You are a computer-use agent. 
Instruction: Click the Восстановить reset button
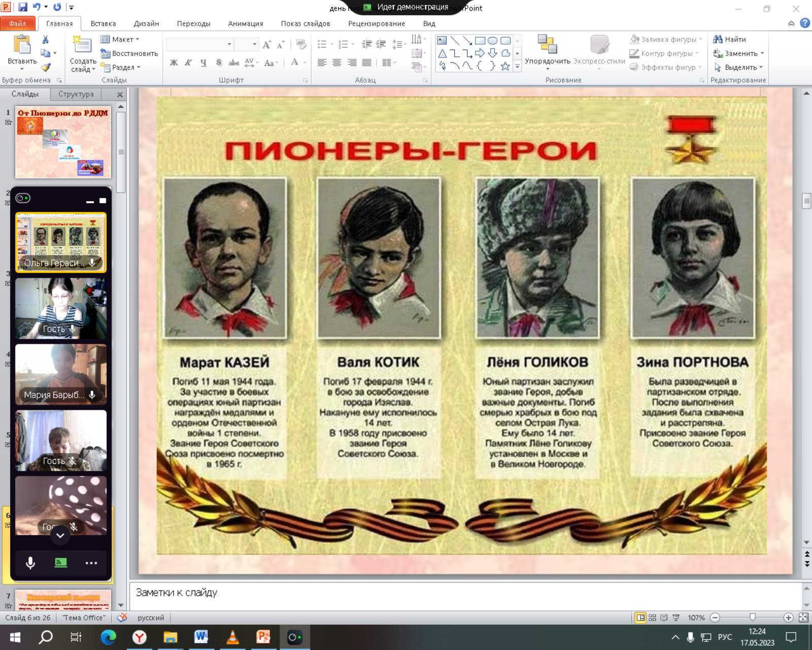(x=129, y=53)
